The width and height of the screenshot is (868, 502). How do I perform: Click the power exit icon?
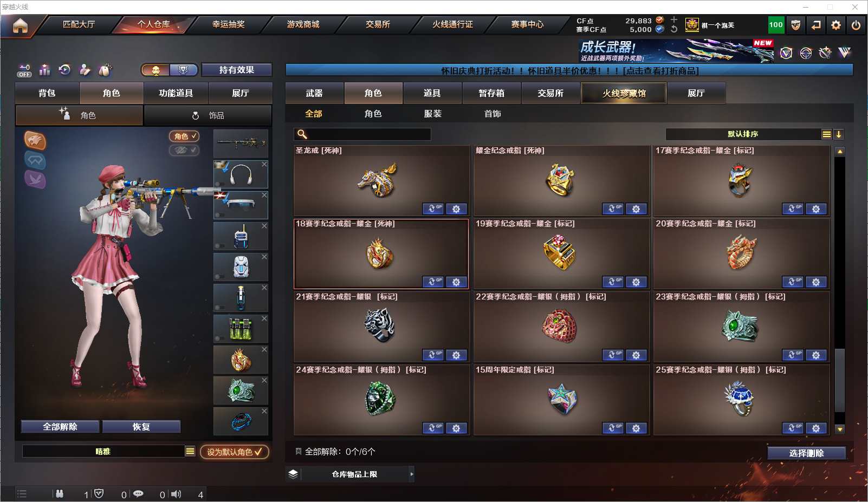tap(856, 25)
